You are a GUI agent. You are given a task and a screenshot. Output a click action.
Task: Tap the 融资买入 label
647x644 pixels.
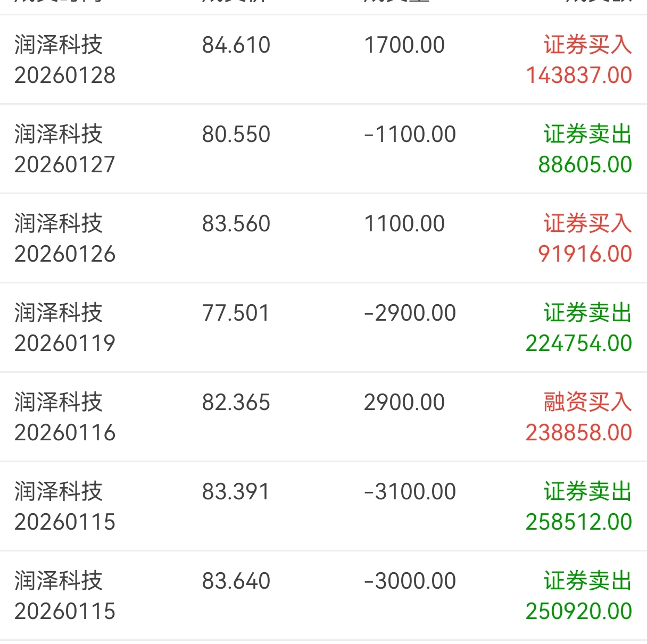click(587, 402)
